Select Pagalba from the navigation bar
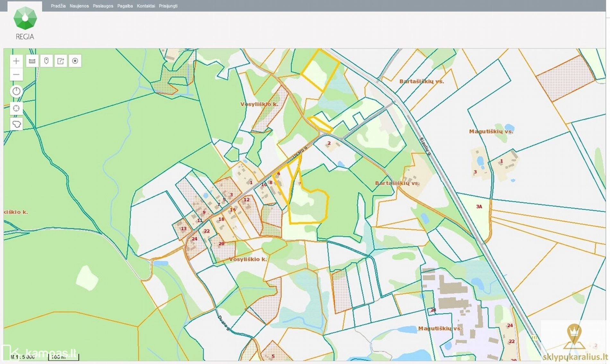This screenshot has height=364, width=610. pos(125,6)
